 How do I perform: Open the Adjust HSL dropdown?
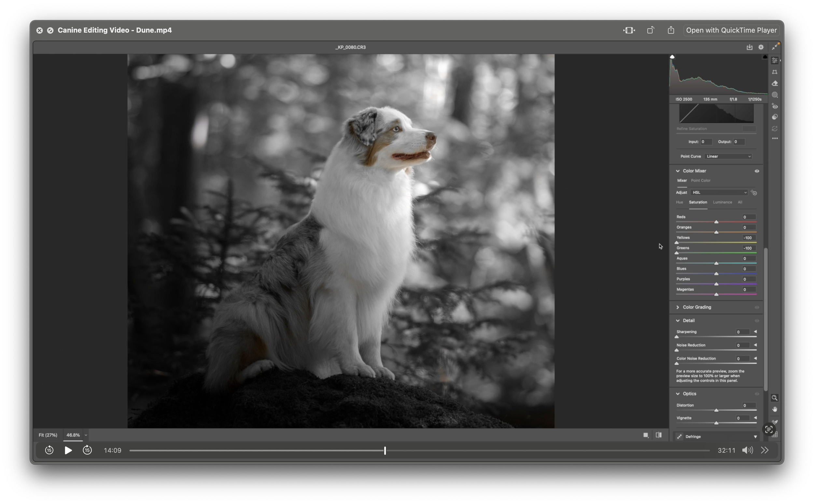pos(719,193)
